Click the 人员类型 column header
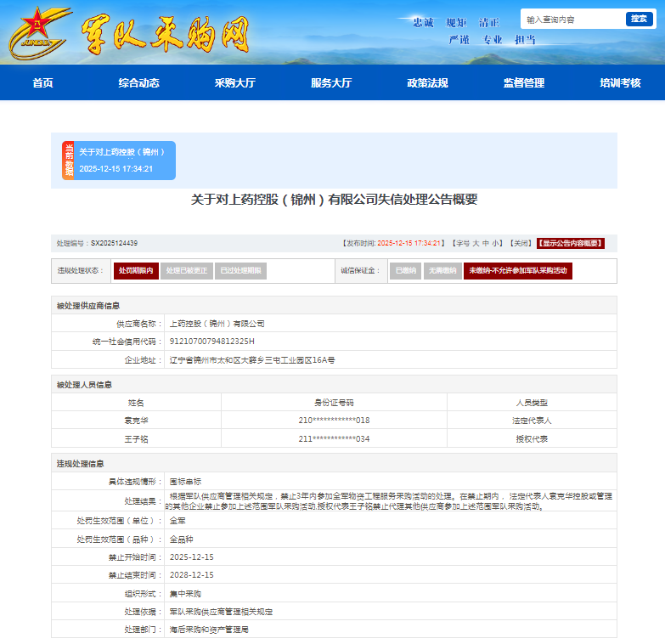The image size is (665, 644). [532, 403]
